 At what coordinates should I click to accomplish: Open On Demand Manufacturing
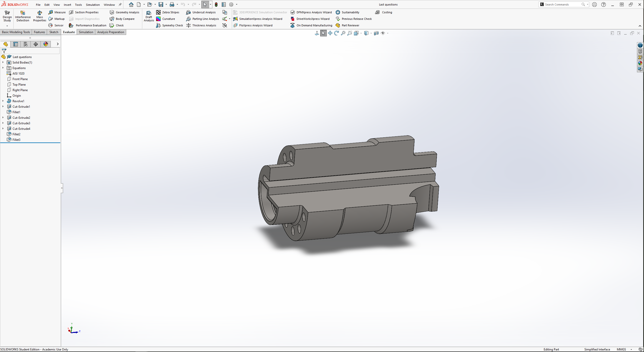point(311,25)
